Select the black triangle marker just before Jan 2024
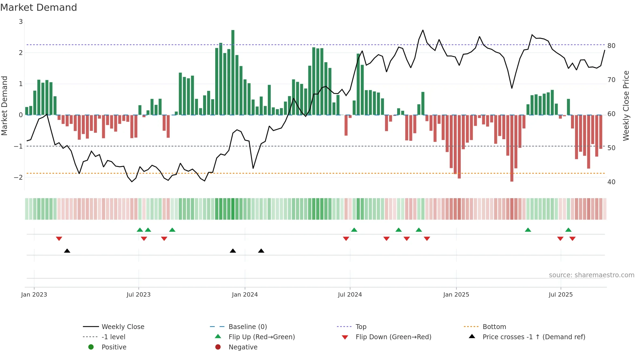This screenshot has width=644, height=362. click(233, 251)
